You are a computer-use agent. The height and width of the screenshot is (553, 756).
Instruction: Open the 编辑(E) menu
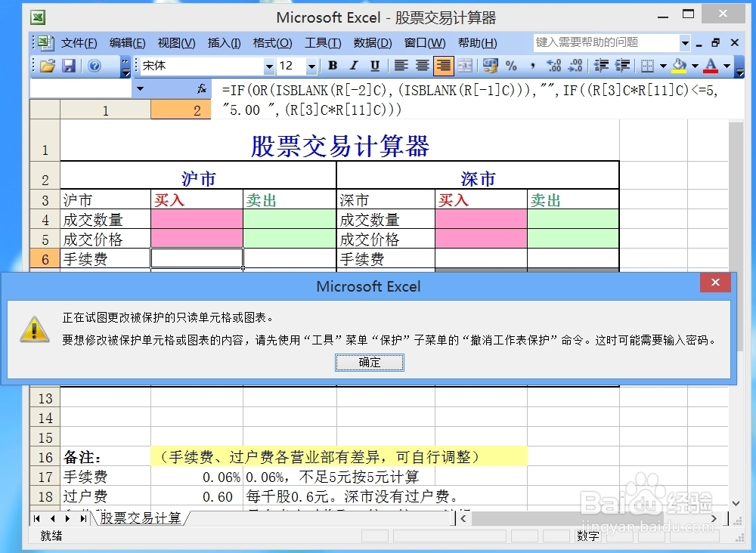pos(127,43)
